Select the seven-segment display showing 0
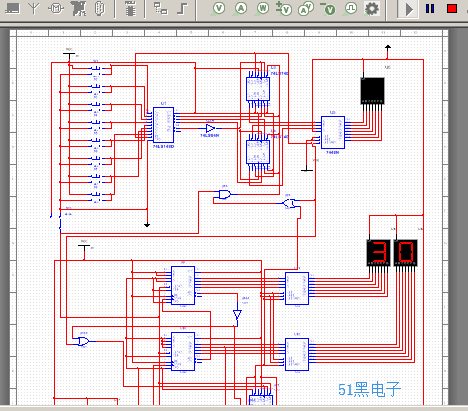468x411 pixels. click(x=405, y=252)
